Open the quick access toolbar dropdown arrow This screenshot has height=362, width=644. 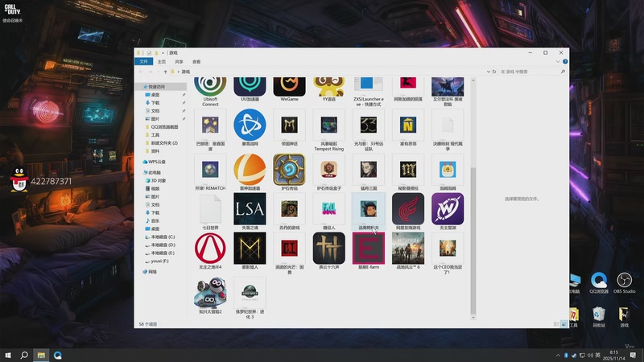point(163,53)
